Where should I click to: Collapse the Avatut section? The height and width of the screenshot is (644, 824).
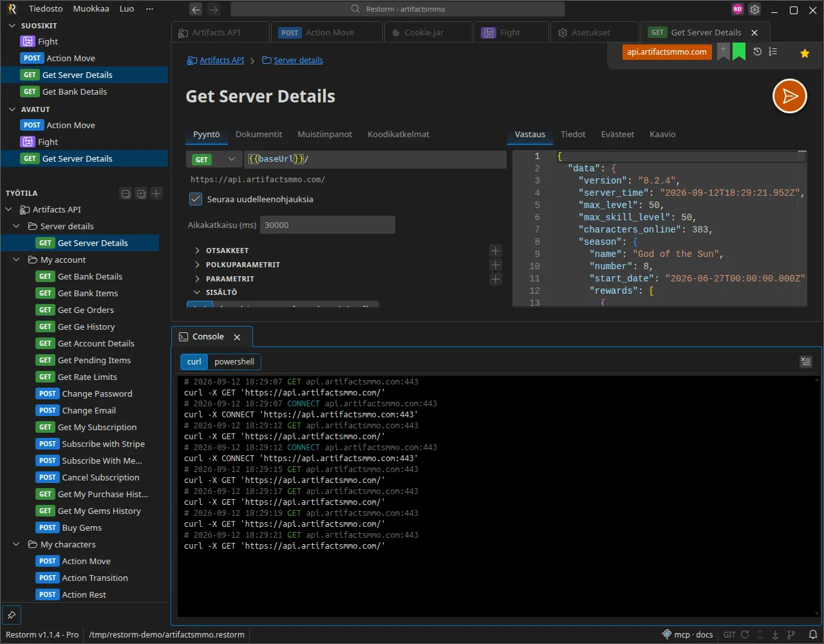tap(12, 109)
